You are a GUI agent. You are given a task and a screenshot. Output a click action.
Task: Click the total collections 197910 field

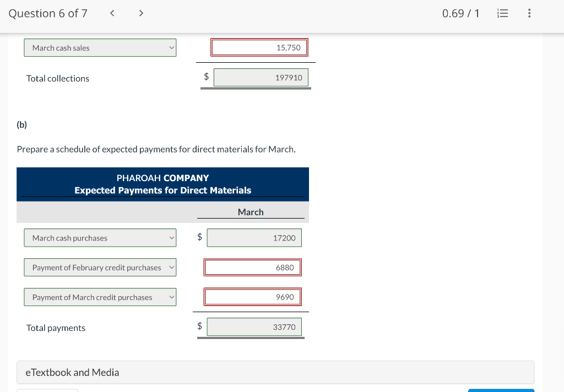tap(261, 77)
